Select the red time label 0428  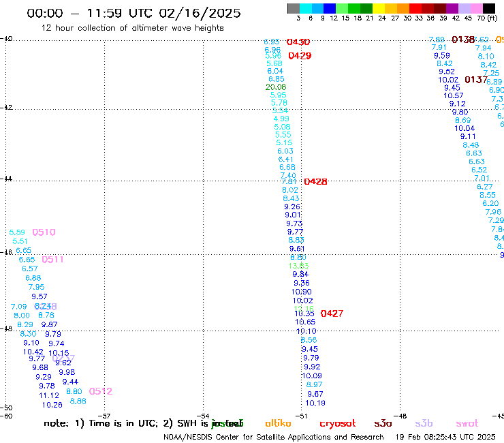[315, 182]
